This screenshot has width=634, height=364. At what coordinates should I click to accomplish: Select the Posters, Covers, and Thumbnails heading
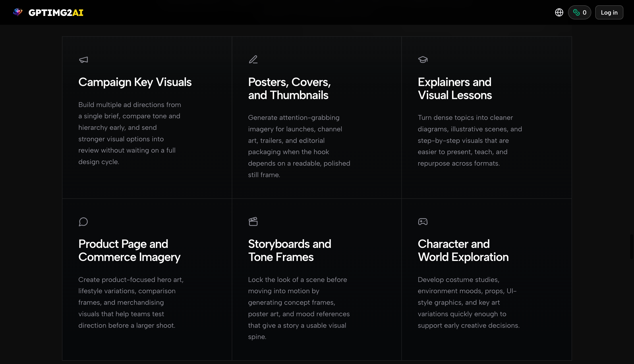(x=289, y=88)
